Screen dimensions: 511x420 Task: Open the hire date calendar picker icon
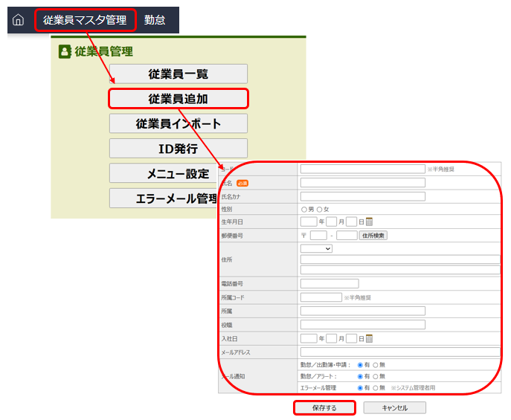369,338
